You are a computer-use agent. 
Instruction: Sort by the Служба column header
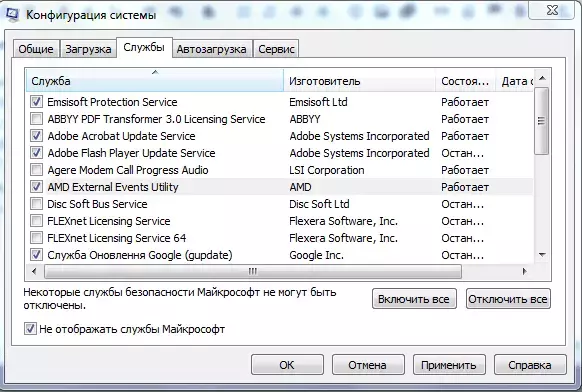pos(155,81)
